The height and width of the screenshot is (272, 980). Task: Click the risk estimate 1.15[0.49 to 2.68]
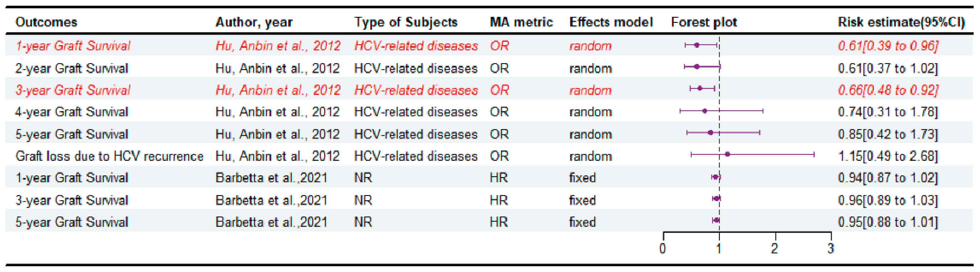(888, 156)
